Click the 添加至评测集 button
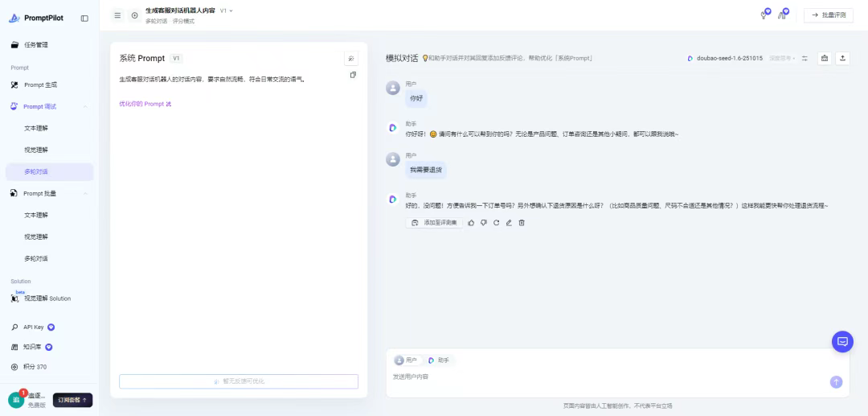Screen dimensions: 868x416 tap(434, 223)
